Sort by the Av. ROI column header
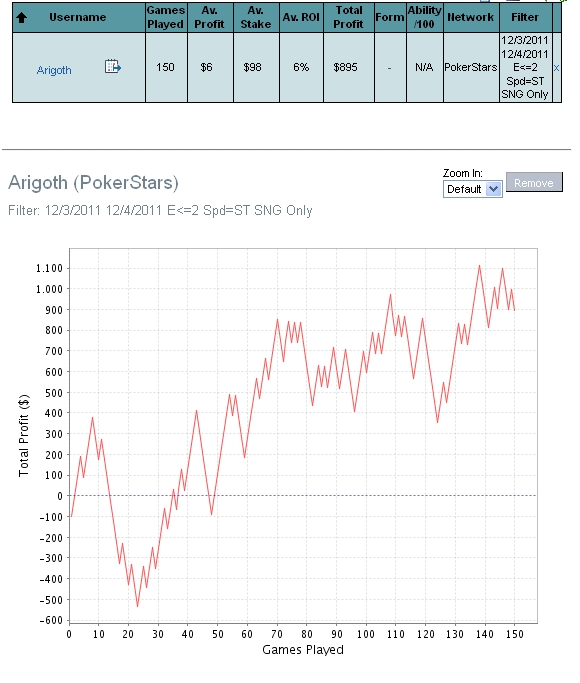The width and height of the screenshot is (580, 683). coord(301,17)
